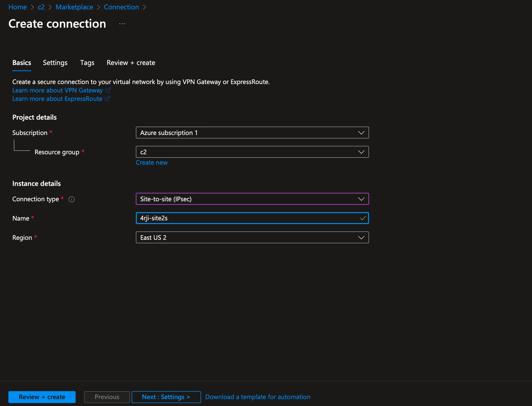
Task: Click external link icon after VPN Gateway link
Action: click(x=108, y=90)
